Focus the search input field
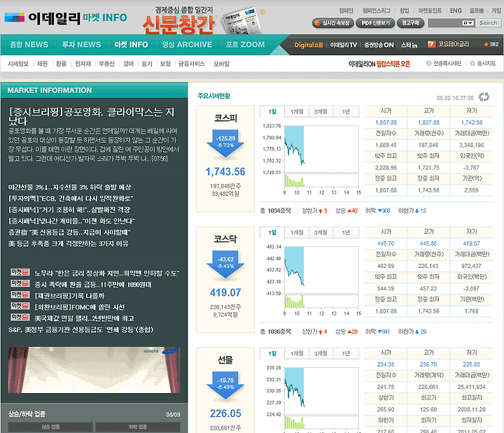The image size is (504, 433). 445,23
